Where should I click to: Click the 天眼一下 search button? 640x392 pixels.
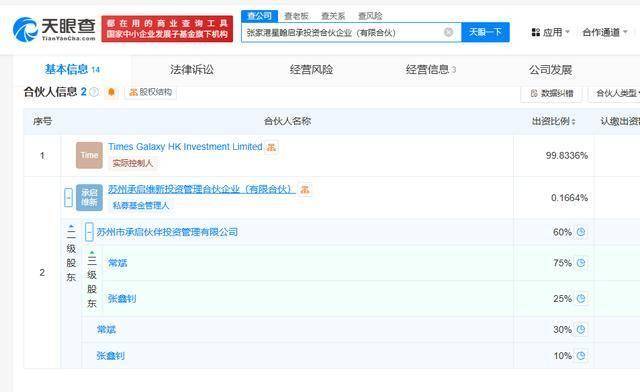[x=485, y=32]
